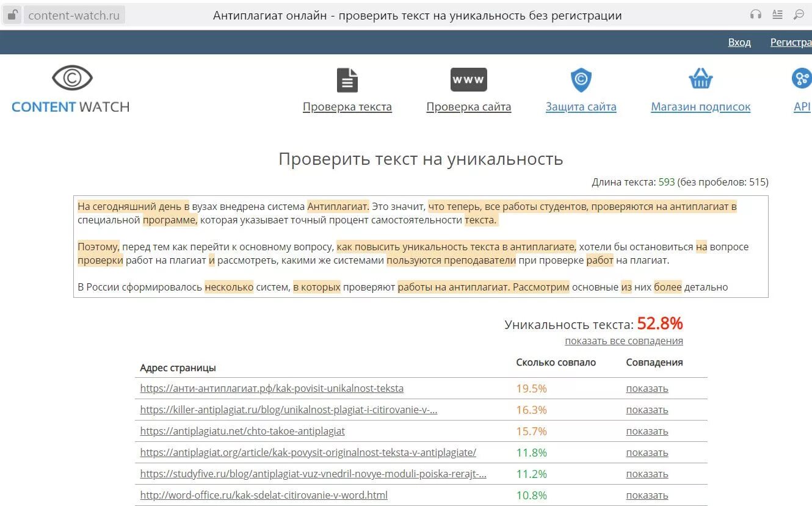Screen dimensions: 812x506
Task: Show matches for the 16.3% row
Action: click(x=647, y=410)
